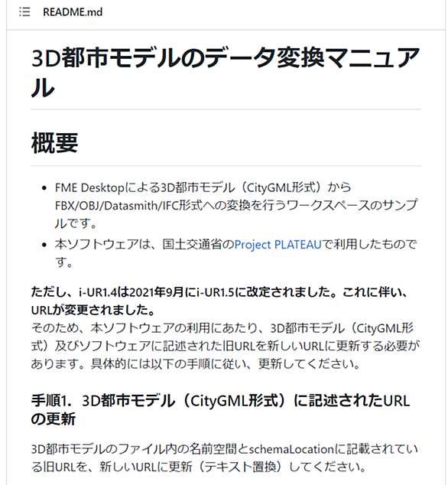This screenshot has width=448, height=485.
Task: Open the Project PLATEAU link
Action: pos(278,245)
